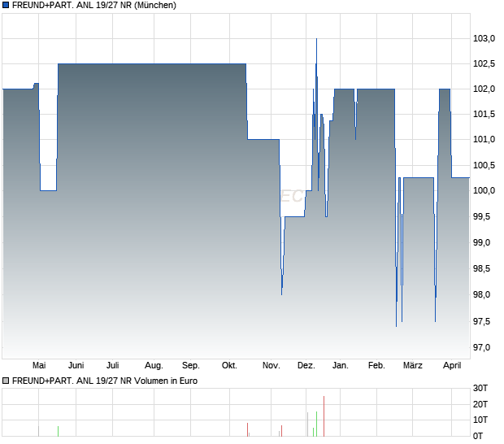Viewport: 504px width, 444px height.
Task: Click the blue legend square for FREUND+PART.
Action: [6, 5]
